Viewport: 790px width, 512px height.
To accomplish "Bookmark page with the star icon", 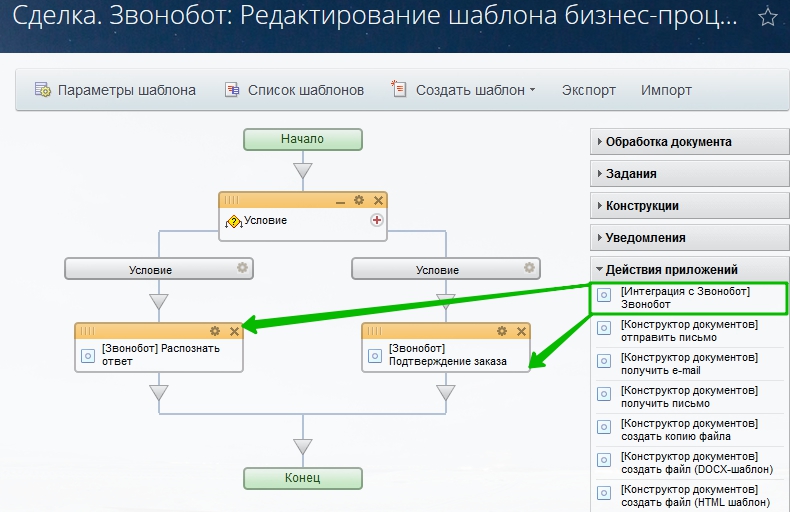I will coord(767,18).
